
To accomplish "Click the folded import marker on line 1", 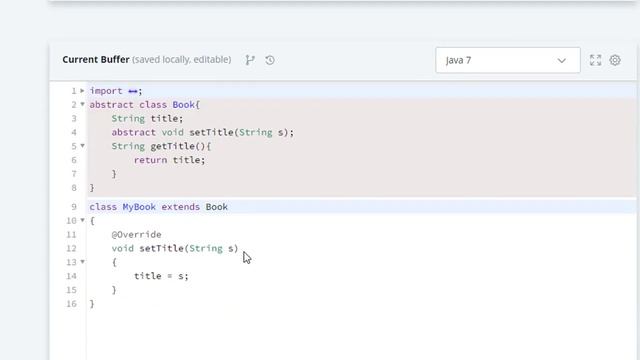I will click(133, 91).
